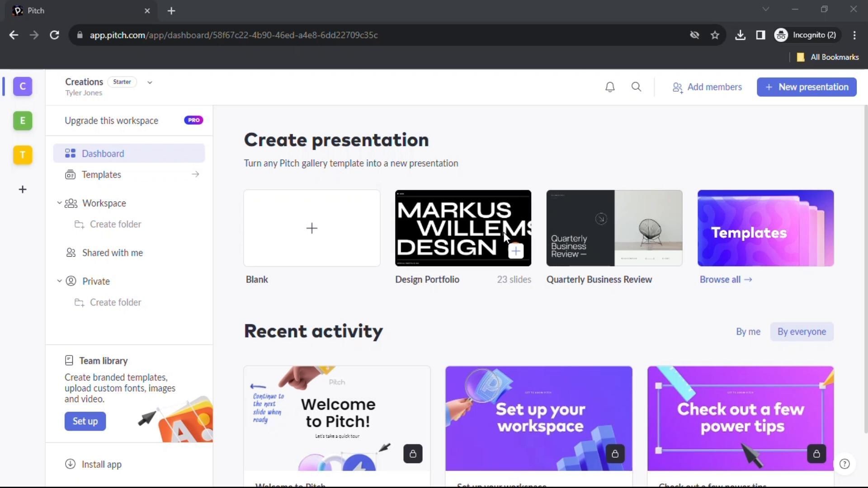Choose the Blank presentation thumbnail
Viewport: 868px width, 488px height.
click(311, 228)
